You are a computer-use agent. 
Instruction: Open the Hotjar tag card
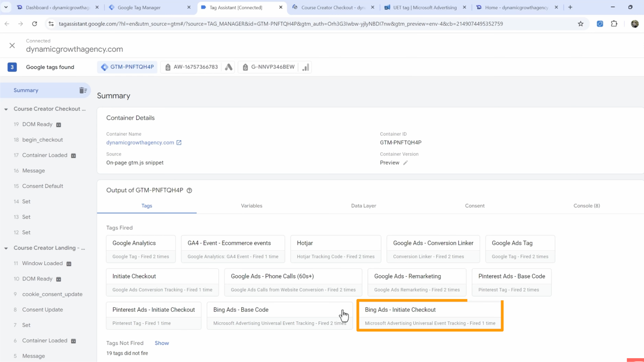[x=336, y=249]
